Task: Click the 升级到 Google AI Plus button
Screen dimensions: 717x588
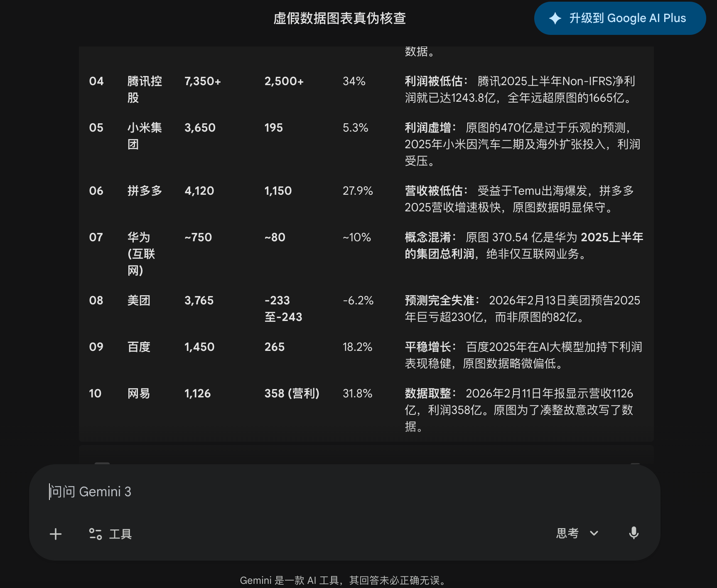Action: pos(620,18)
